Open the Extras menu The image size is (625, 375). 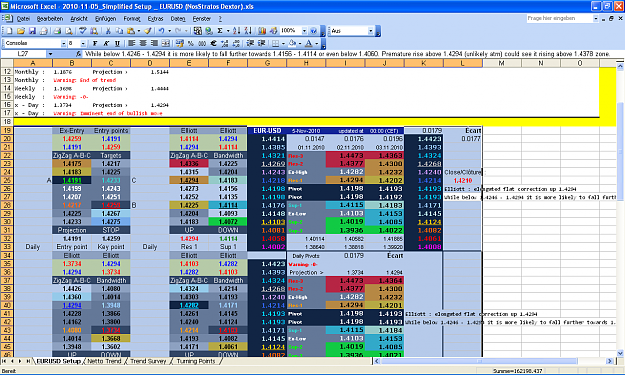[x=155, y=19]
